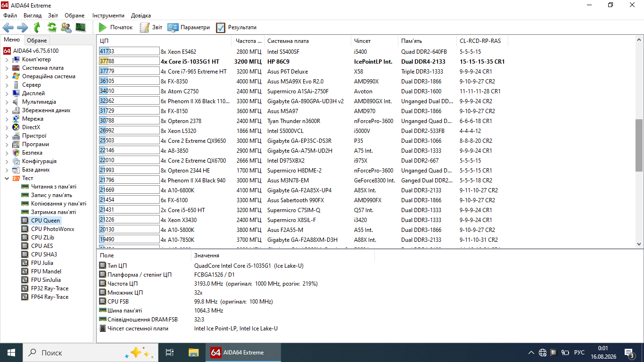The image size is (644, 362).
Task: Open the users icon in toolbar
Action: tap(66, 27)
